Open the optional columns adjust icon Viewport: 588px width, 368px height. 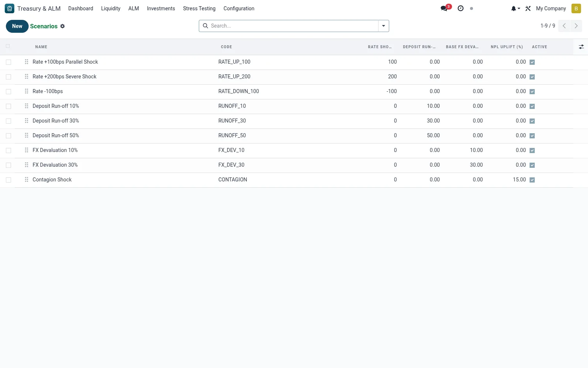click(x=581, y=47)
